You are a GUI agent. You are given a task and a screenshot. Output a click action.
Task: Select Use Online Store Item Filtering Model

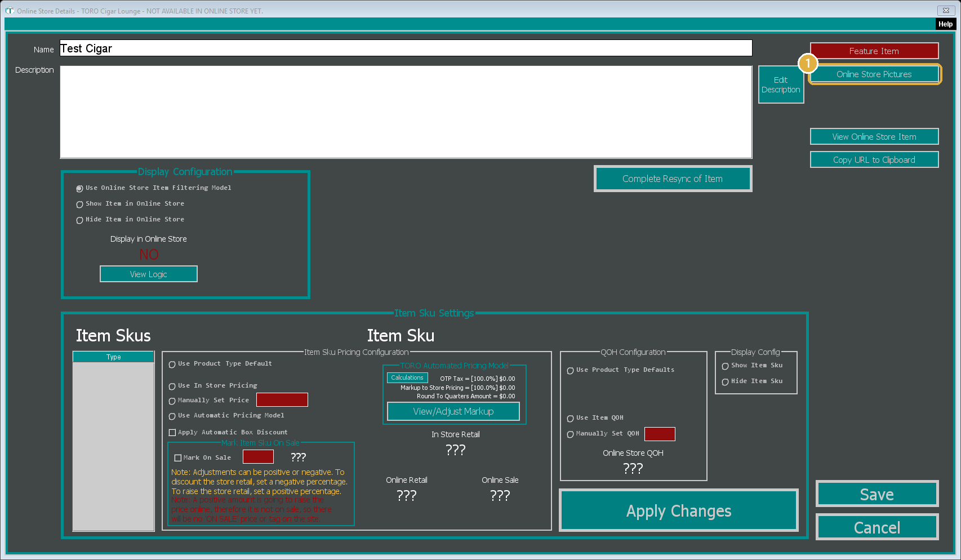tap(154, 188)
